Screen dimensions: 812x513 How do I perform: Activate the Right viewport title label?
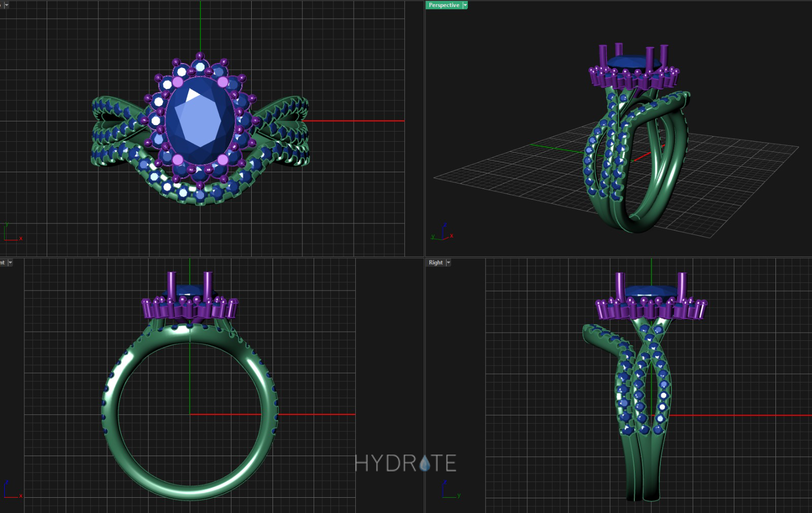tap(435, 263)
